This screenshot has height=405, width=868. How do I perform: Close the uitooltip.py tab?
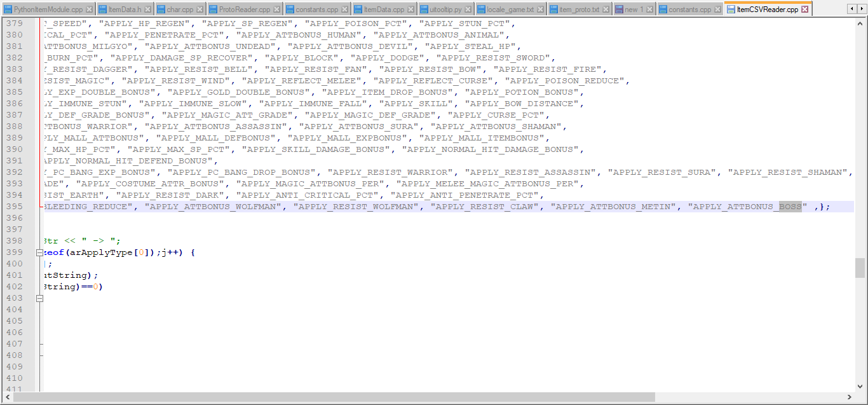[468, 10]
